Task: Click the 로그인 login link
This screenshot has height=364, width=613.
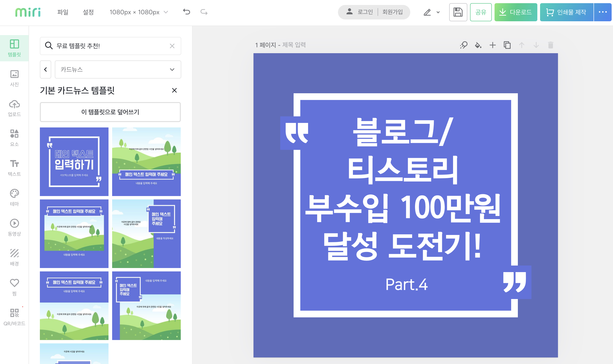Action: tap(365, 12)
